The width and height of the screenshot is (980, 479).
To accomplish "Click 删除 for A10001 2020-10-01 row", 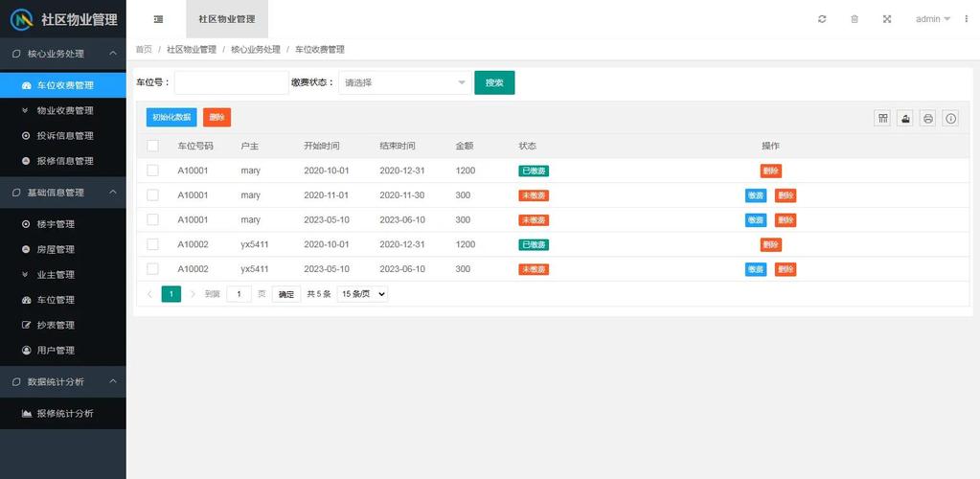I will (770, 171).
